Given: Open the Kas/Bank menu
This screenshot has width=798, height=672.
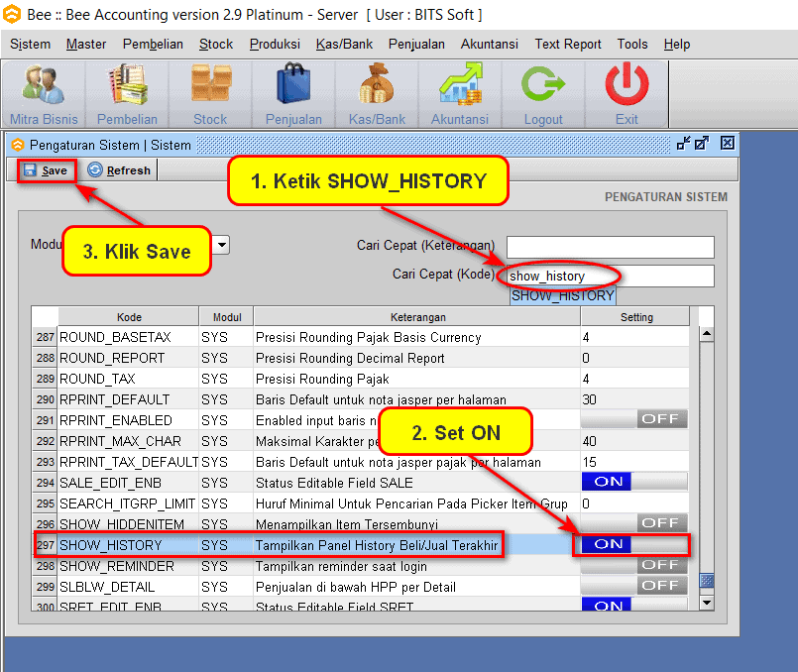Looking at the screenshot, I should point(344,45).
